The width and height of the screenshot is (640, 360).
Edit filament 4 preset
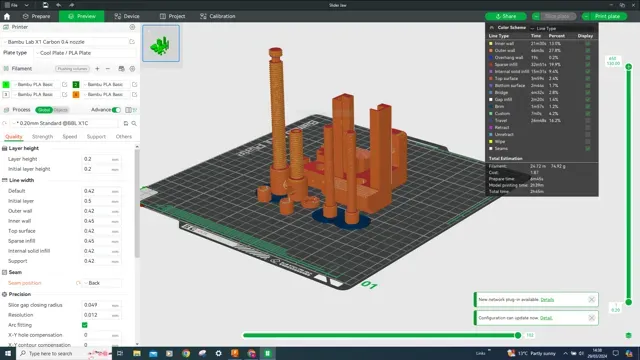[134, 94]
